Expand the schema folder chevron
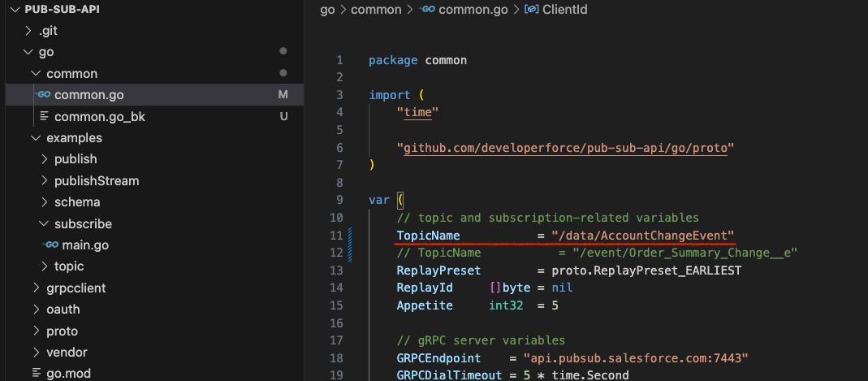 [x=45, y=202]
